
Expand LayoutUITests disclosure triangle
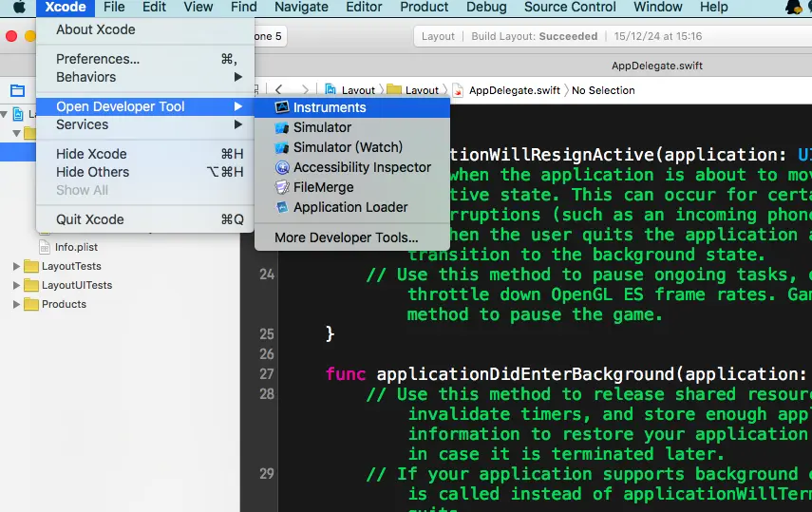(16, 286)
